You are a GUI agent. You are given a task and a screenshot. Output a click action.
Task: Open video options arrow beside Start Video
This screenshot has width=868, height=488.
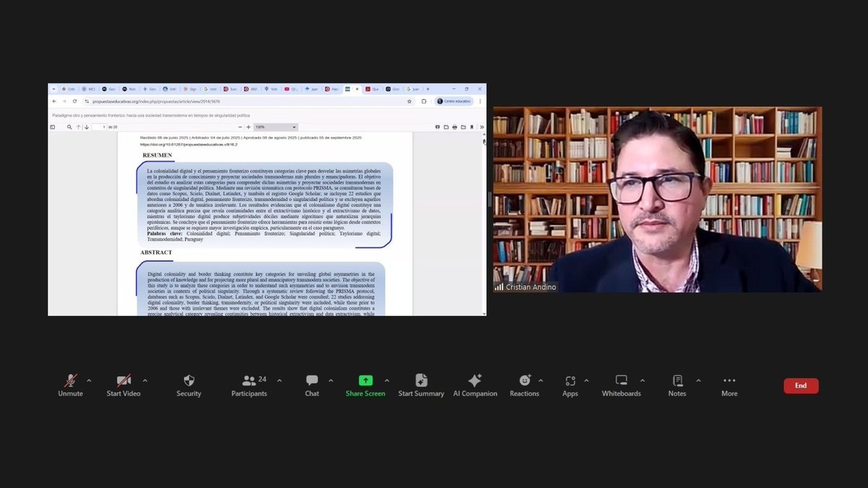[x=145, y=380]
